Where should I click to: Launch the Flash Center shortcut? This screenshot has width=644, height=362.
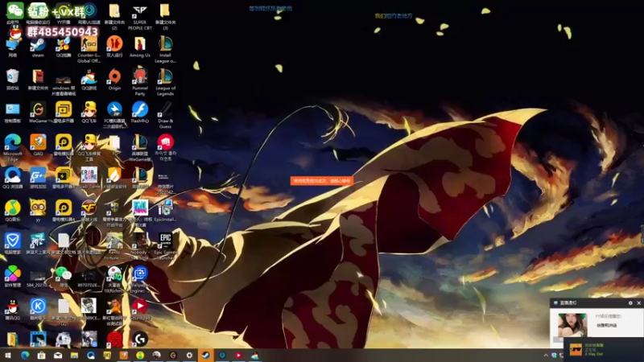[139, 111]
